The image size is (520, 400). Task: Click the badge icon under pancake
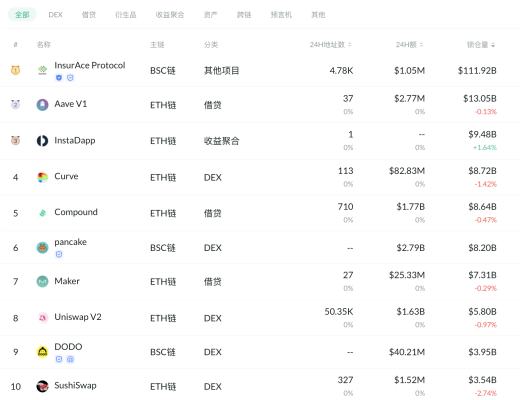(x=59, y=254)
